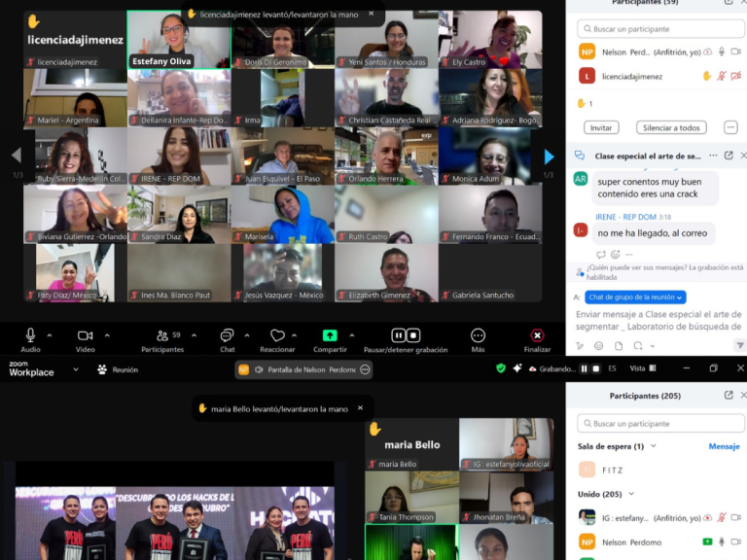
Task: Reply to the IRENE message thread icon
Action: 601,255
